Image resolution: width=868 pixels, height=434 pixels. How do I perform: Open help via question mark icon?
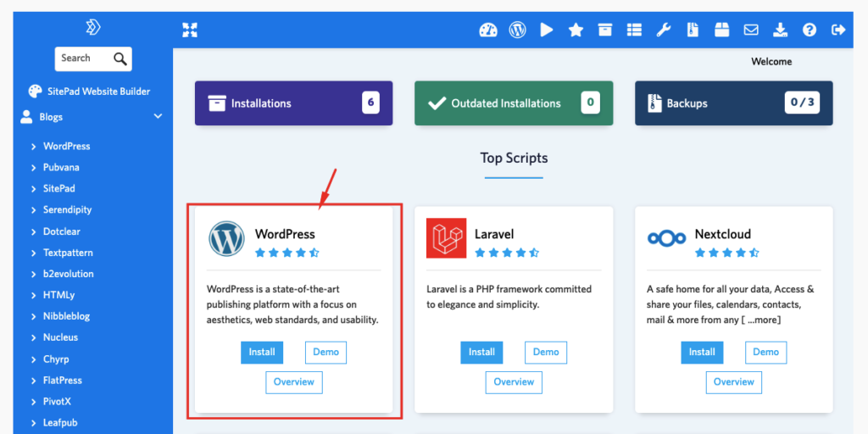[x=810, y=30]
